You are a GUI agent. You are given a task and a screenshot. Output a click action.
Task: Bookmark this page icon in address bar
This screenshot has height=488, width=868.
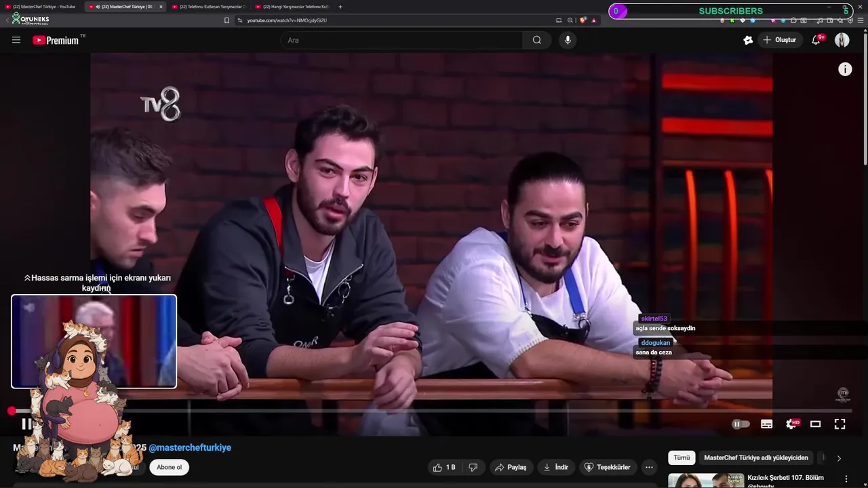(226, 20)
